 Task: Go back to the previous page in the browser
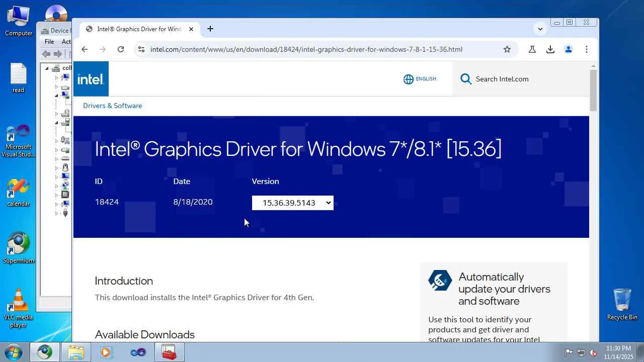[85, 49]
